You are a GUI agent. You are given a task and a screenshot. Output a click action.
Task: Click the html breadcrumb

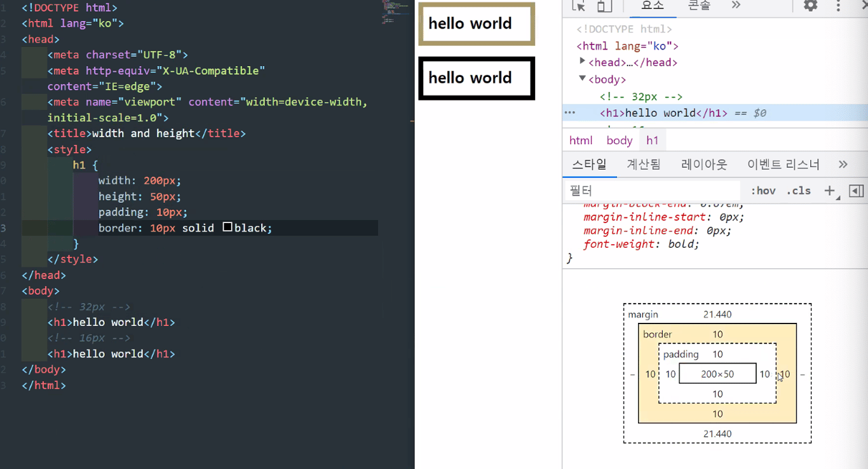581,140
